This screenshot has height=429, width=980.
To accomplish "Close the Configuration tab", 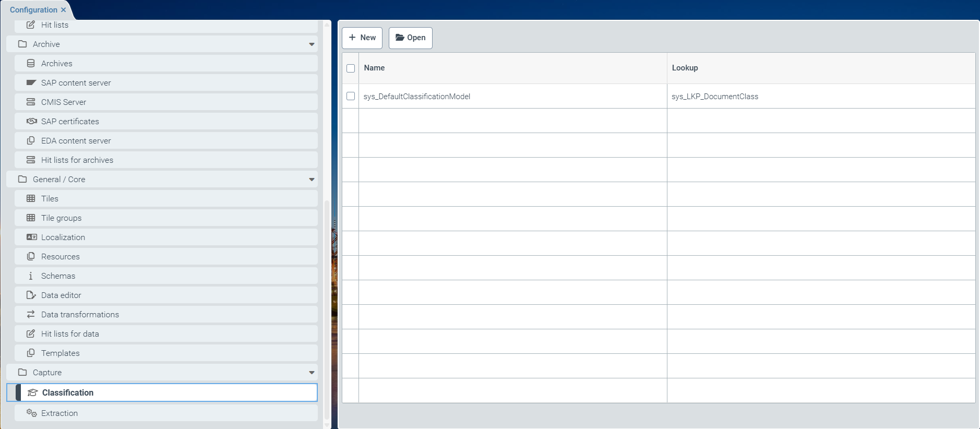I will (64, 10).
